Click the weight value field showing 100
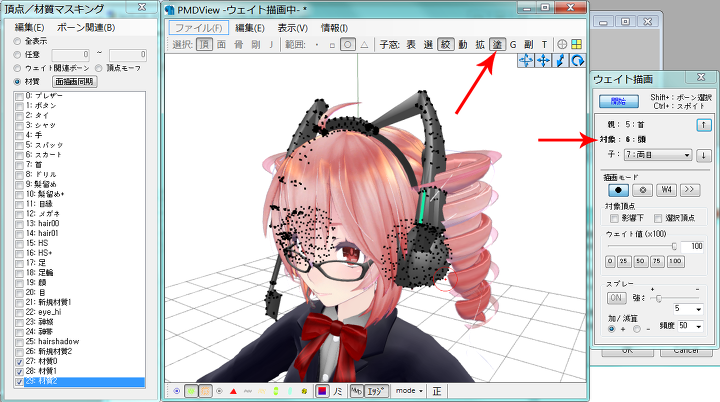This screenshot has width=720, height=402. tap(692, 247)
